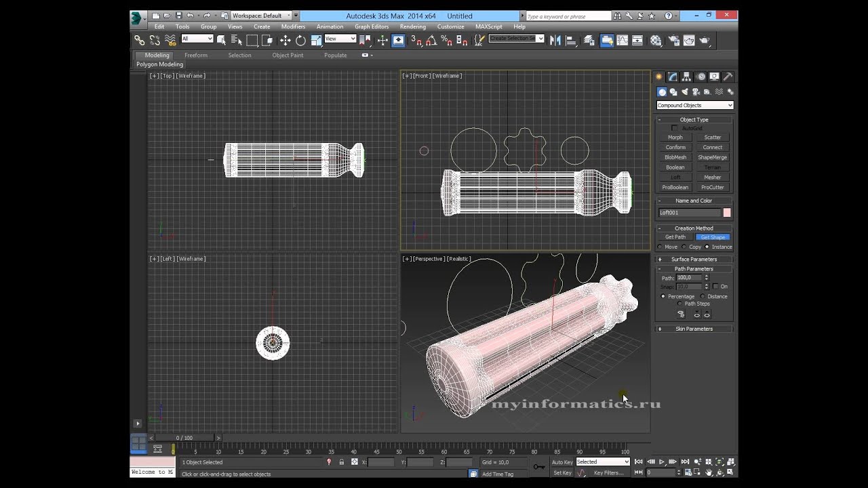Click the Get Path button
This screenshot has width=868, height=488.
675,237
